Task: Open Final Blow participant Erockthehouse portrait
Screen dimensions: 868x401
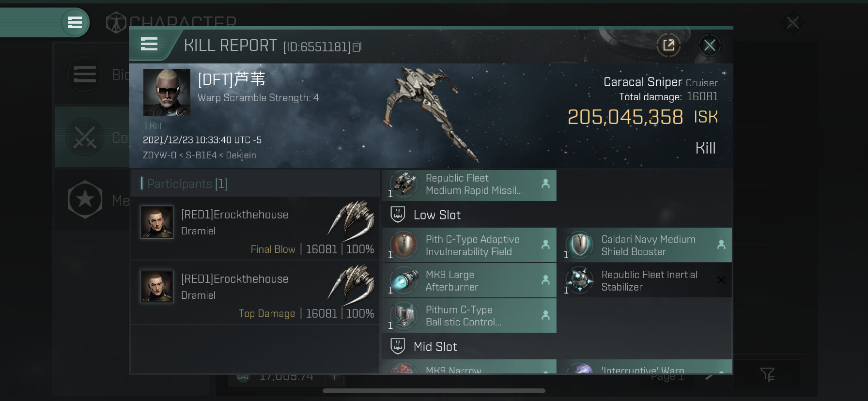Action: 156,222
